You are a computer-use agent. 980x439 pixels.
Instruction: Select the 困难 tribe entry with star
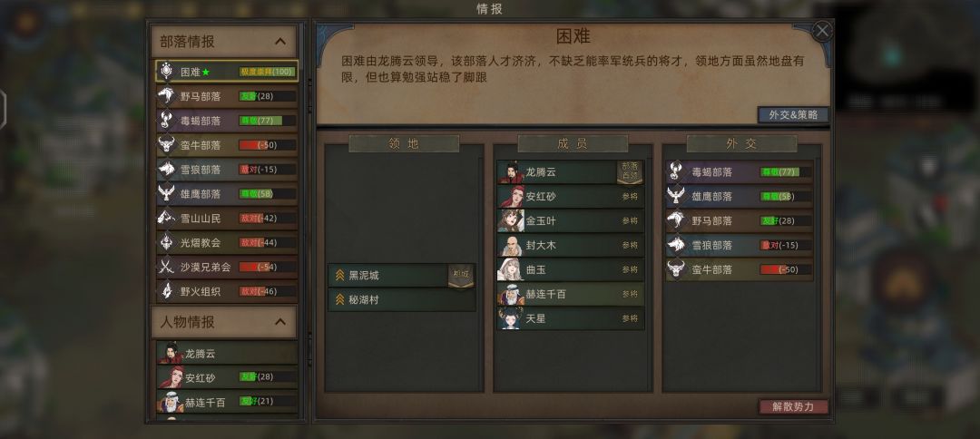pyautogui.click(x=227, y=72)
